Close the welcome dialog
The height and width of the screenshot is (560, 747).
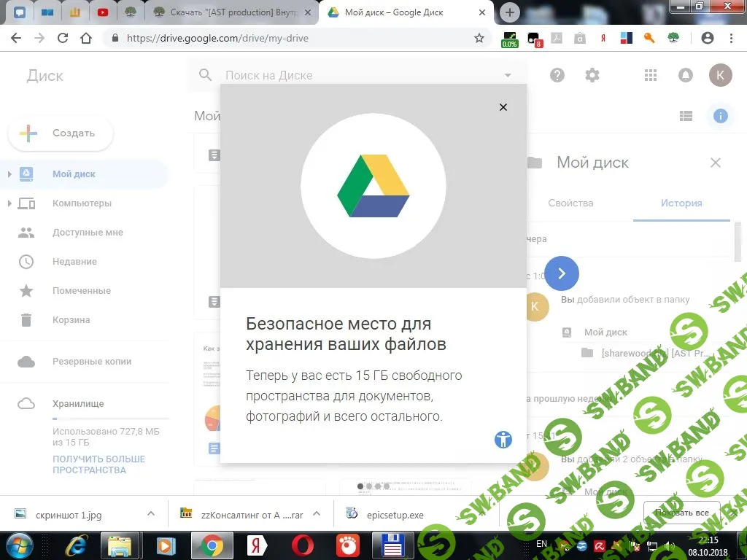(x=503, y=107)
